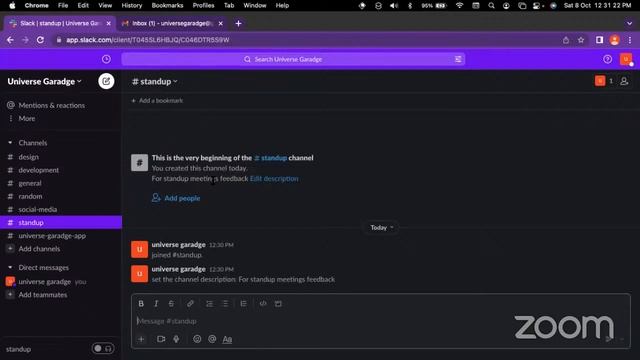Record a video clip with camera icon

(x=161, y=339)
